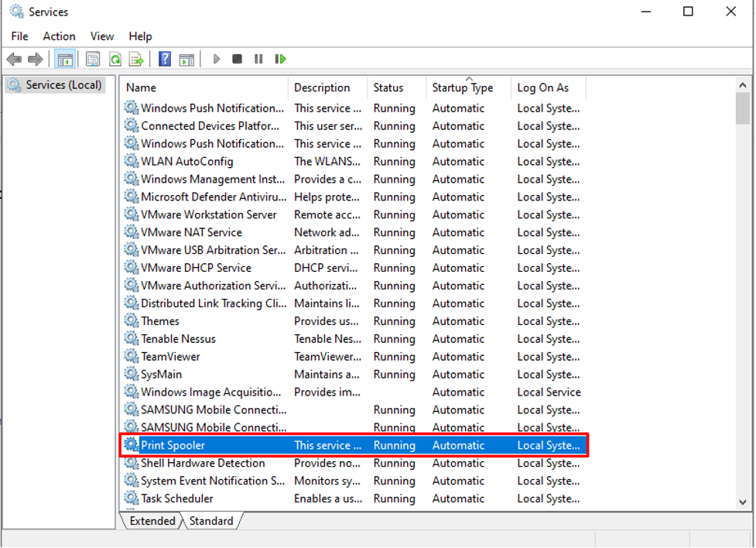Open the View menu
The height and width of the screenshot is (548, 756).
[101, 36]
